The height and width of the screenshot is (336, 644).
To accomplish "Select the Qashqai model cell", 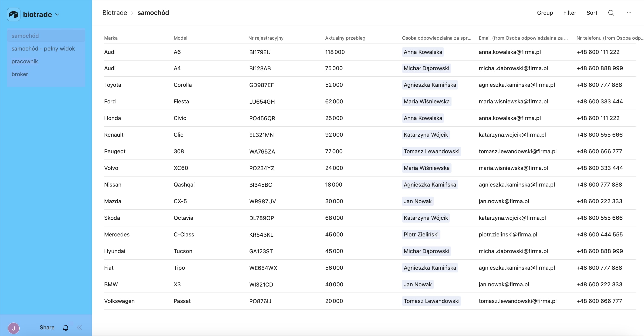I will pyautogui.click(x=184, y=185).
